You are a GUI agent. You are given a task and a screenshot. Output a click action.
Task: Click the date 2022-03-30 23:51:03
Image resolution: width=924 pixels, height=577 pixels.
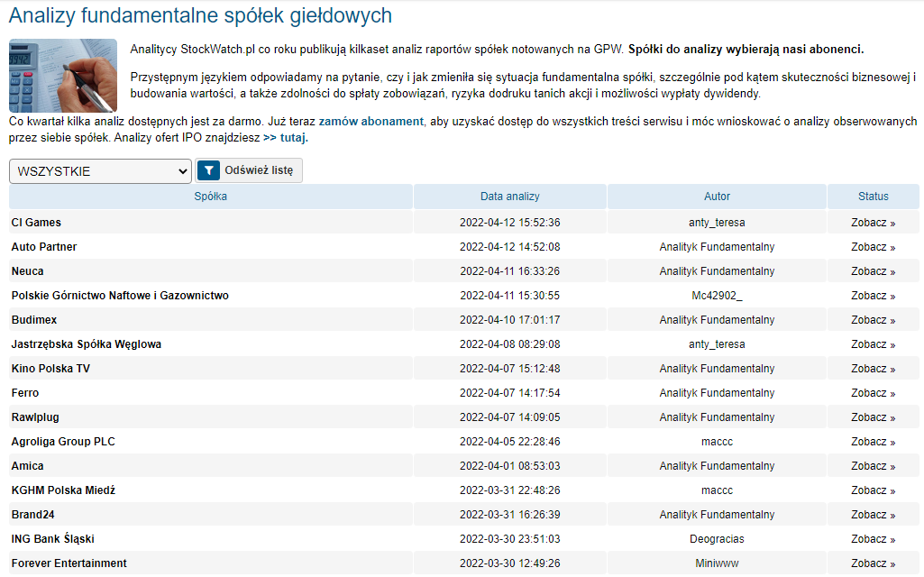click(509, 539)
